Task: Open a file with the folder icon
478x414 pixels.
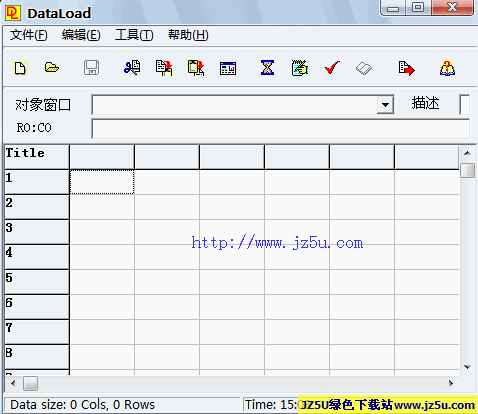Action: [52, 68]
